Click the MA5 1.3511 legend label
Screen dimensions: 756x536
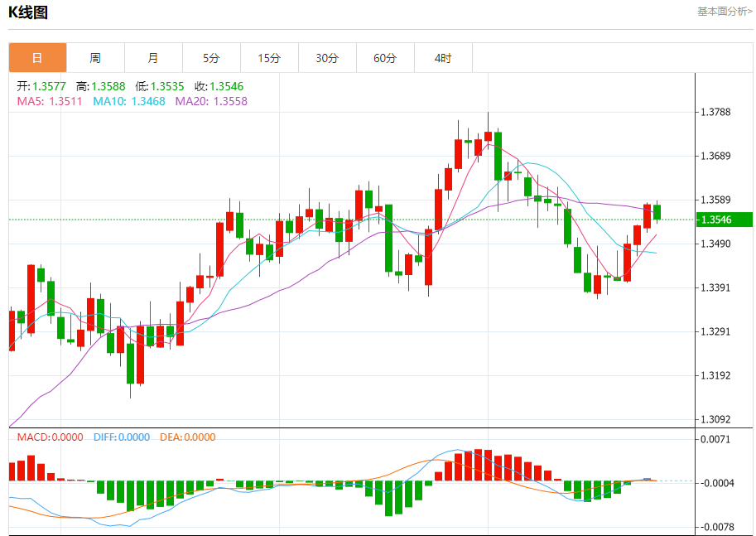point(50,101)
